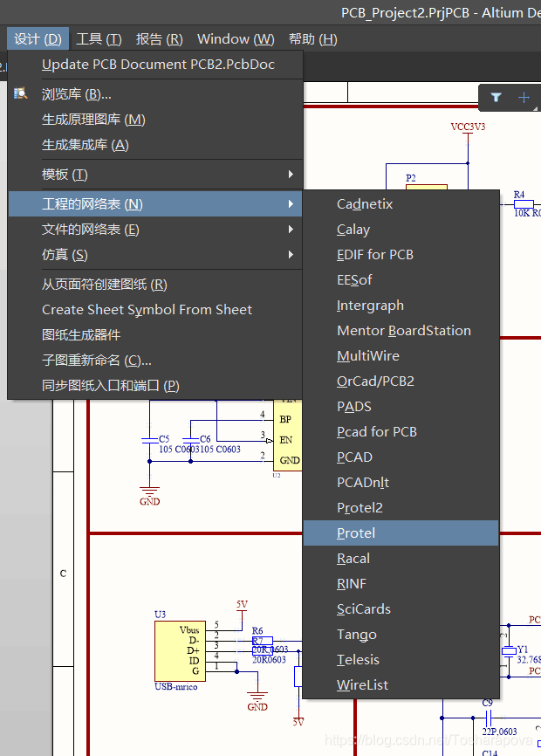Select PCAD netlist format
541x756 pixels.
click(x=401, y=457)
